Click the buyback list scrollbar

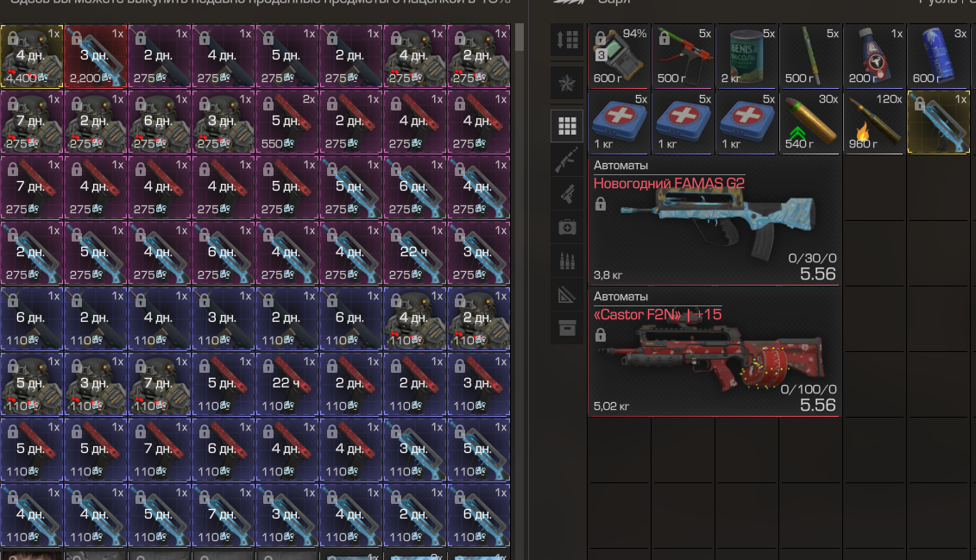pyautogui.click(x=519, y=38)
